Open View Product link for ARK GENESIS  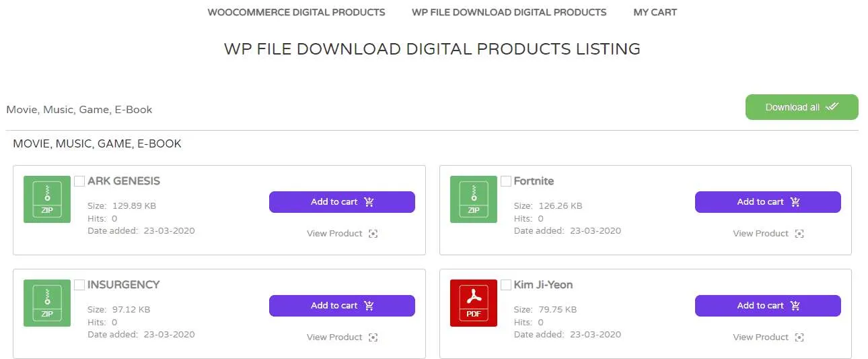pos(334,234)
